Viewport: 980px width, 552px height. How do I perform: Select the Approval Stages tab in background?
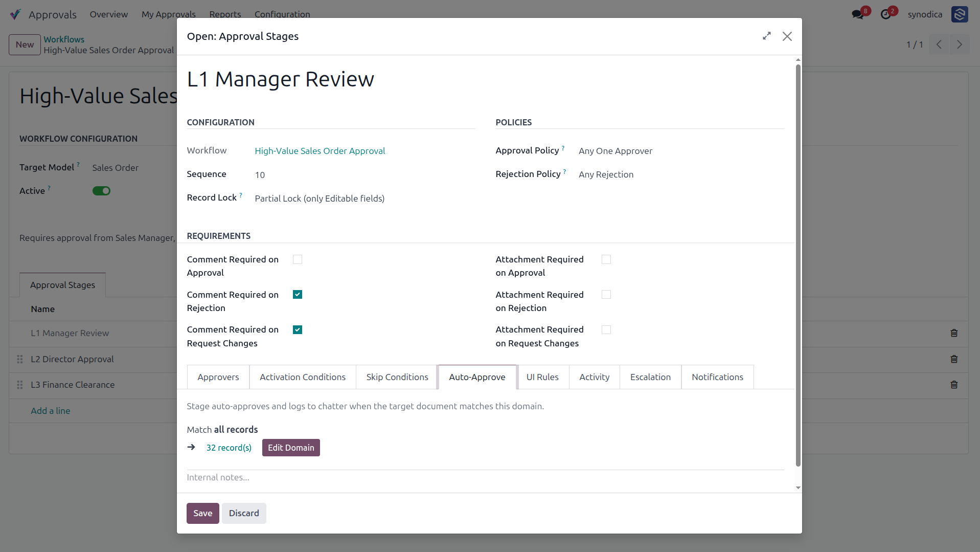(62, 285)
